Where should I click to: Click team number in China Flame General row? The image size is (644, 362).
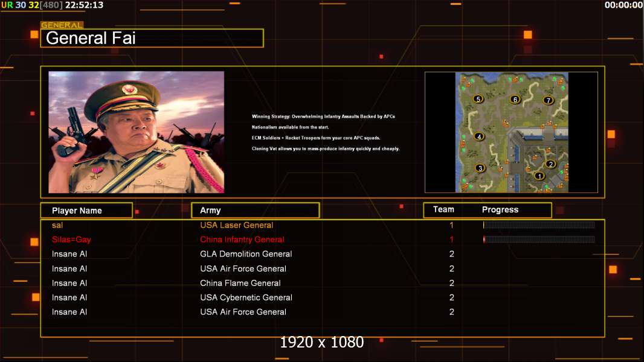452,283
